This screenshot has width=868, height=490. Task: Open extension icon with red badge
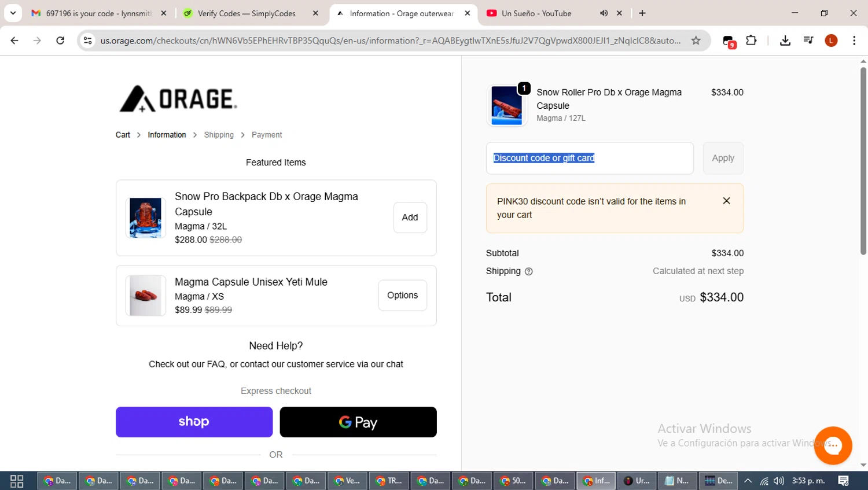[x=729, y=41]
